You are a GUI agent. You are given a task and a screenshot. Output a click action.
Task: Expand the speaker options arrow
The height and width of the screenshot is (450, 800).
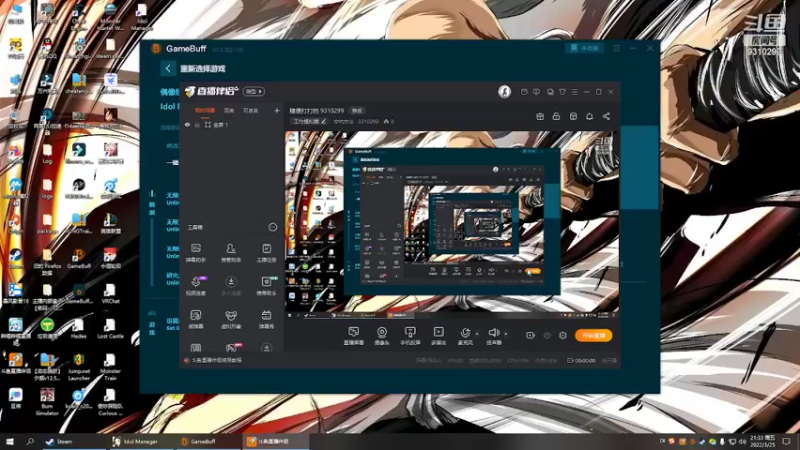coord(506,334)
